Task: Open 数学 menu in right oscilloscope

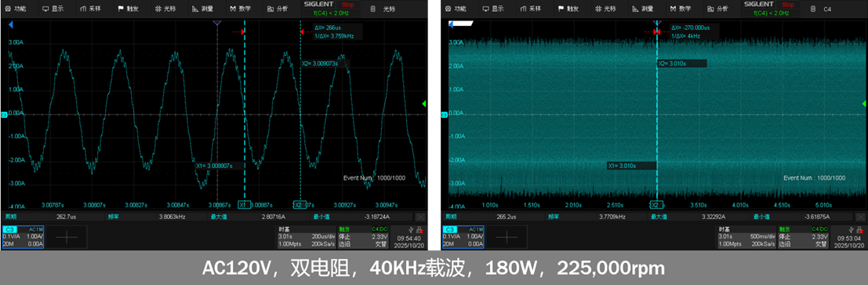Action: point(681,9)
